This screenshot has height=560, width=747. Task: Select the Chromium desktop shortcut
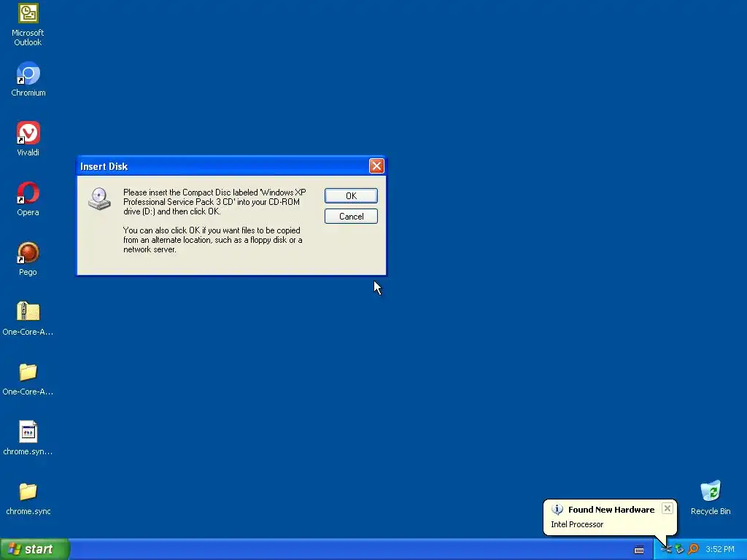(28, 74)
